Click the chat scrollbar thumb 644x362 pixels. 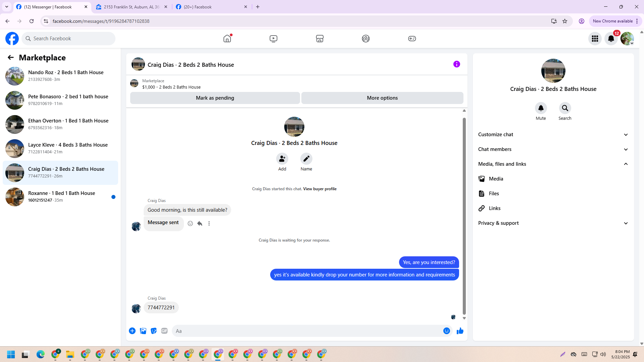point(464,216)
